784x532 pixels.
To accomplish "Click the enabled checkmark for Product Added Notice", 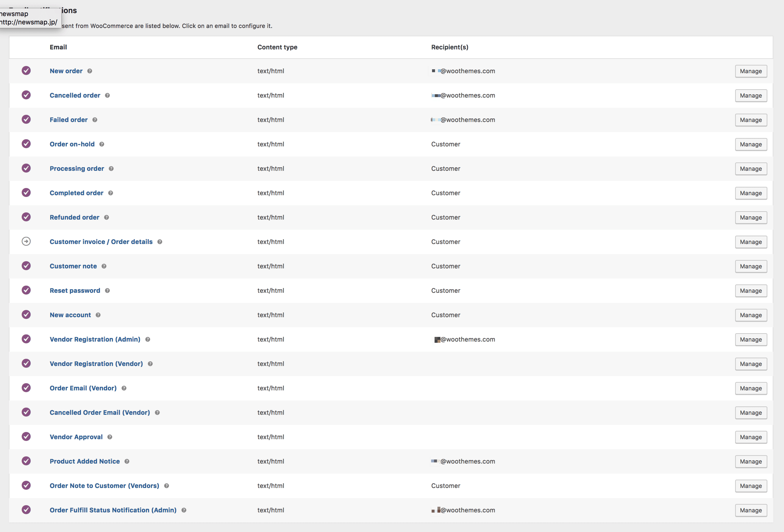I will [x=26, y=461].
